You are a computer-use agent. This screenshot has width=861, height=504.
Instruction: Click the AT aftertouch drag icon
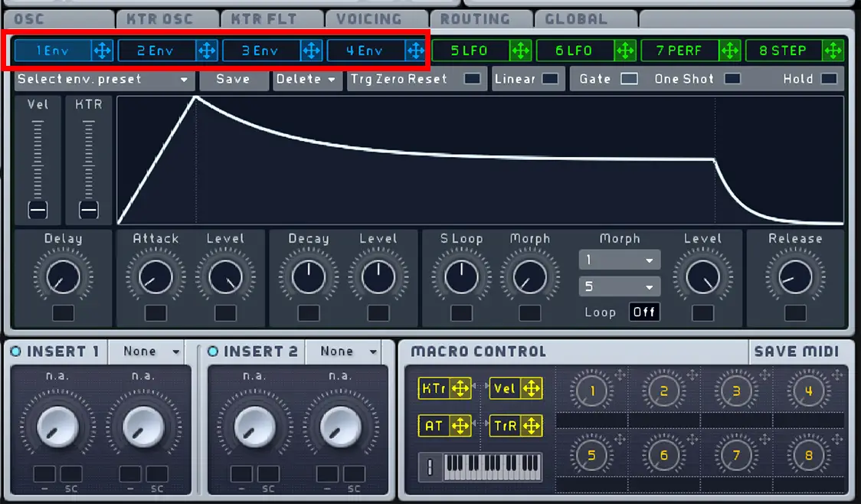tap(460, 425)
